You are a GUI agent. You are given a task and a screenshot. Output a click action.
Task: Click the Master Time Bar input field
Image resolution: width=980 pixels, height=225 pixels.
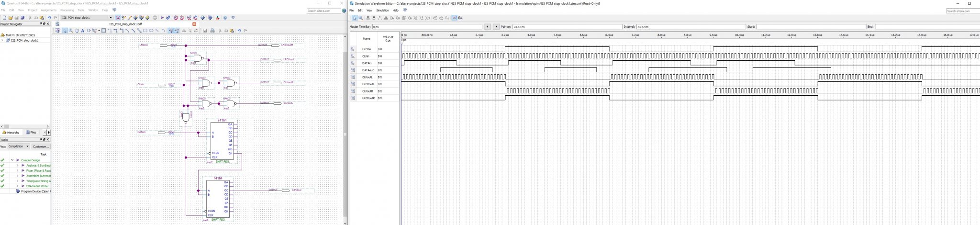(427, 27)
